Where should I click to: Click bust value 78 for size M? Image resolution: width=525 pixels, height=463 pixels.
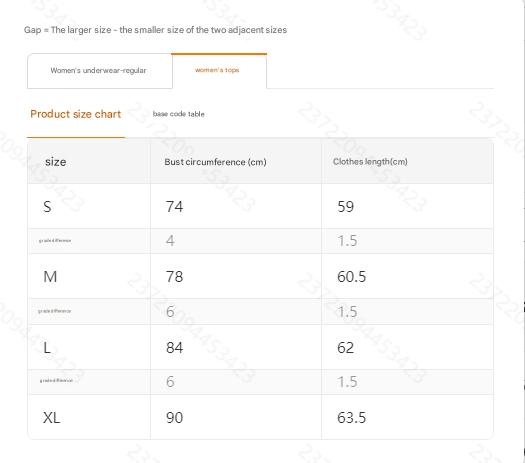click(x=174, y=277)
